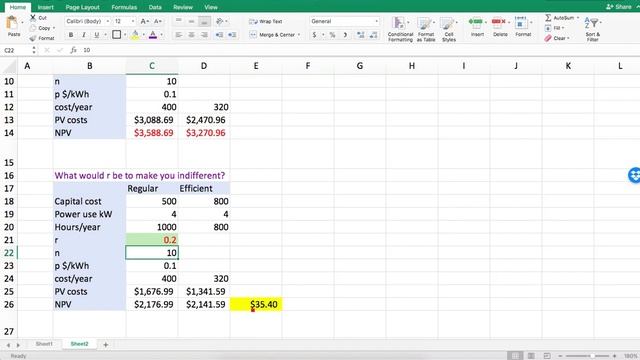Align text right
640x360 pixels.
pos(204,35)
